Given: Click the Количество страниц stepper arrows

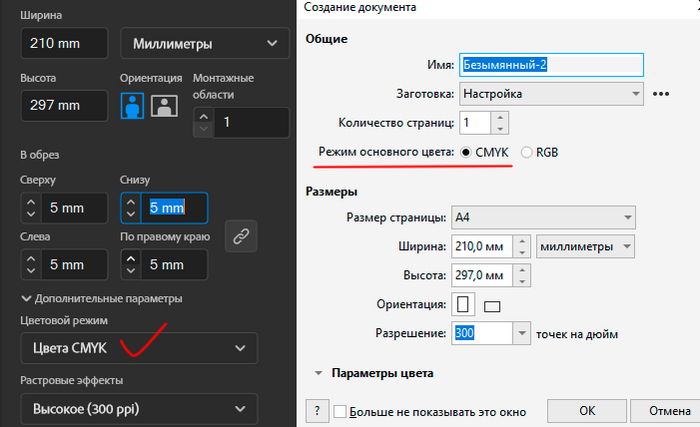Looking at the screenshot, I should point(499,122).
